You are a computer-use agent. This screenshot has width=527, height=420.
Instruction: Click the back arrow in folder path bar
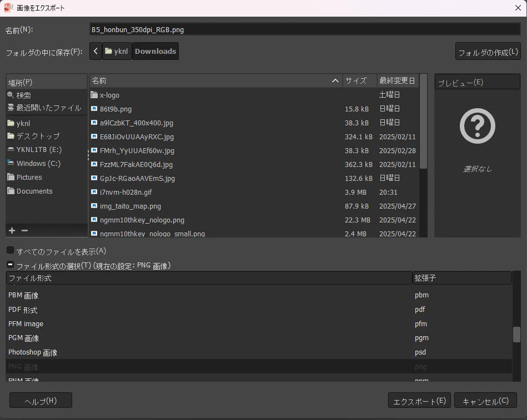pos(96,51)
